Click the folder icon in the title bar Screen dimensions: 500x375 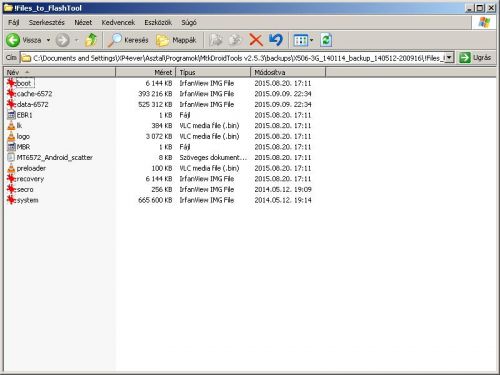click(x=8, y=8)
